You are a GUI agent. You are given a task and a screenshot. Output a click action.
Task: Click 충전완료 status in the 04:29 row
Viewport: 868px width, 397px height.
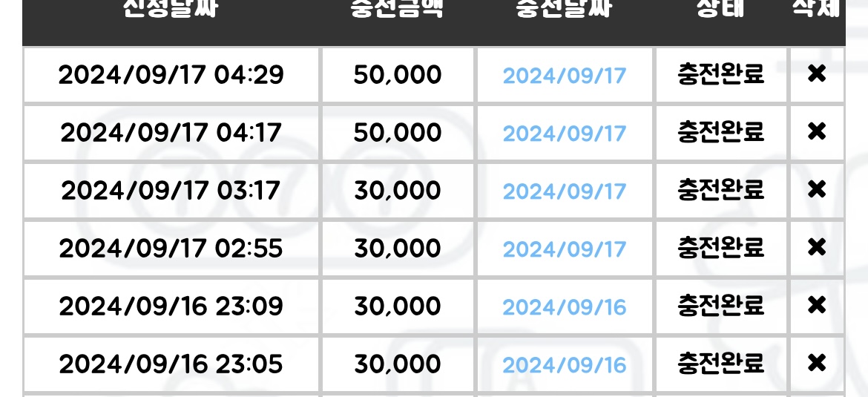pyautogui.click(x=721, y=73)
